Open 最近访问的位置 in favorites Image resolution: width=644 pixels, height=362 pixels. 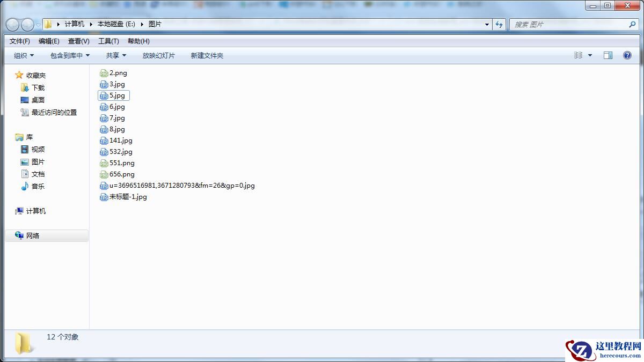pyautogui.click(x=48, y=112)
